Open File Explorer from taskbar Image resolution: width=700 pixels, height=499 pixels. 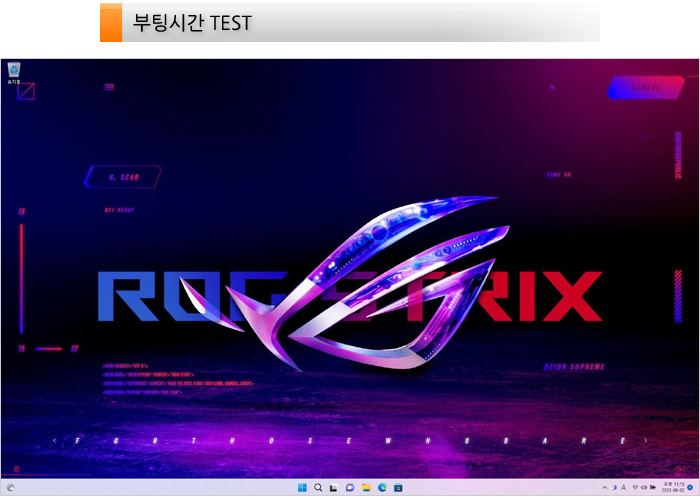366,487
